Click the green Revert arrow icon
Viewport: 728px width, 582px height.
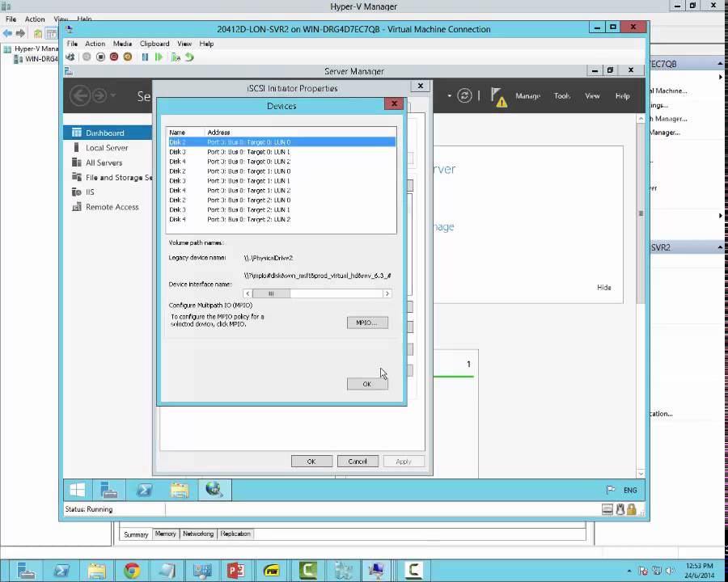click(x=189, y=57)
